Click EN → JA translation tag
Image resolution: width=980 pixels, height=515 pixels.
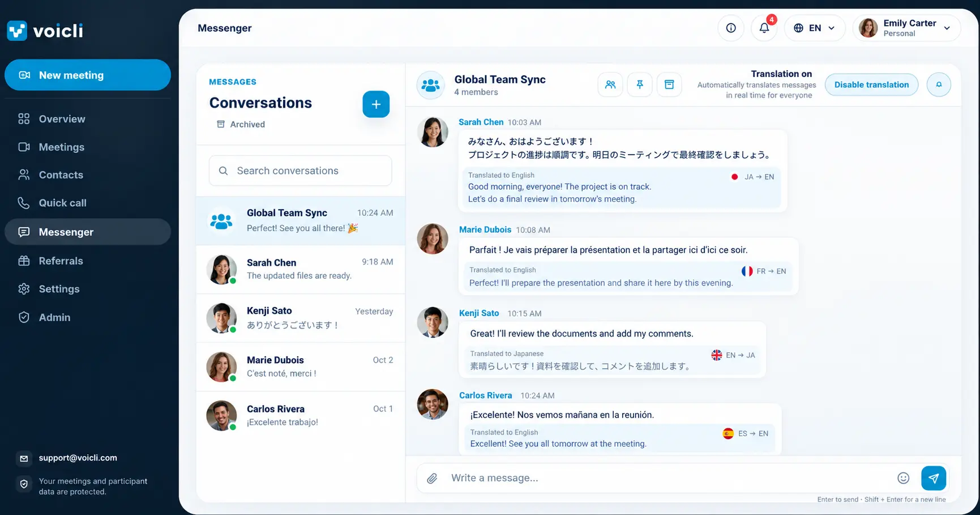[733, 355]
